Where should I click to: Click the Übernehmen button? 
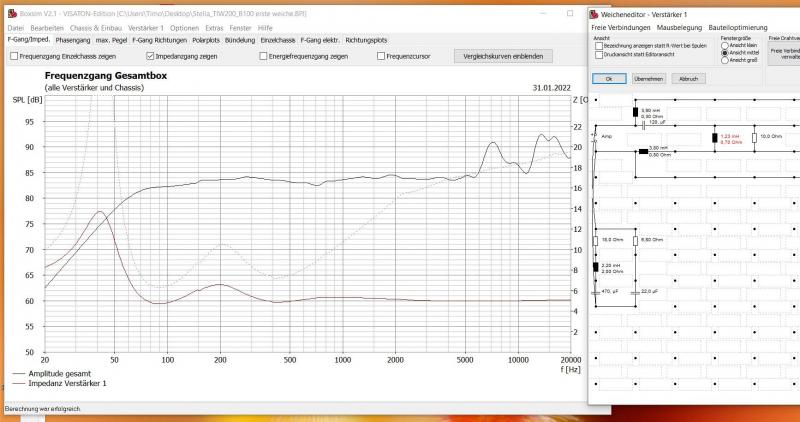[x=648, y=79]
